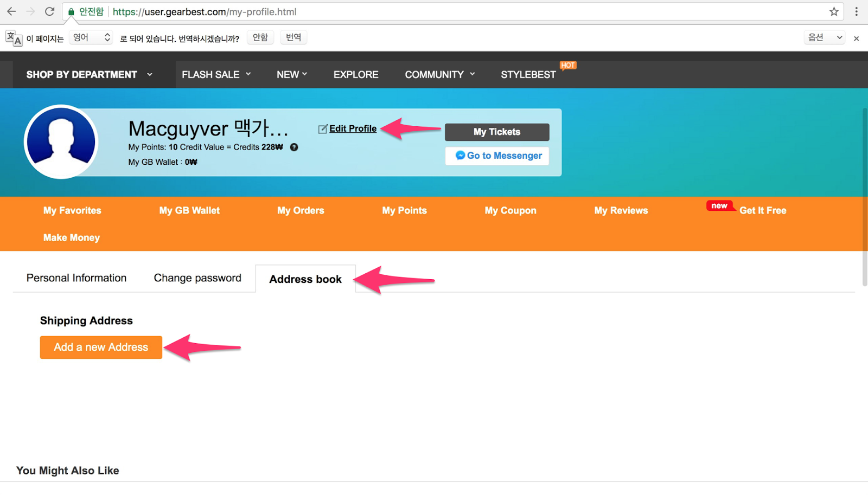
Task: Open the Explore page
Action: (356, 74)
